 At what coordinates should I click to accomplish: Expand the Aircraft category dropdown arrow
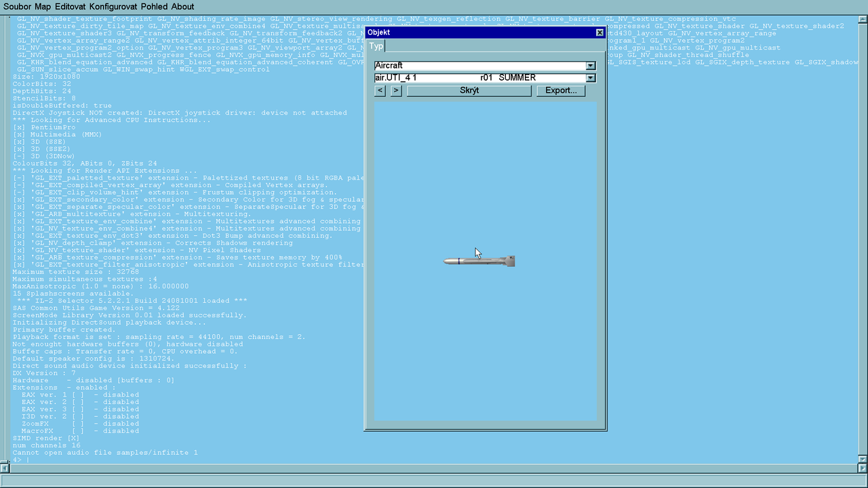click(591, 66)
